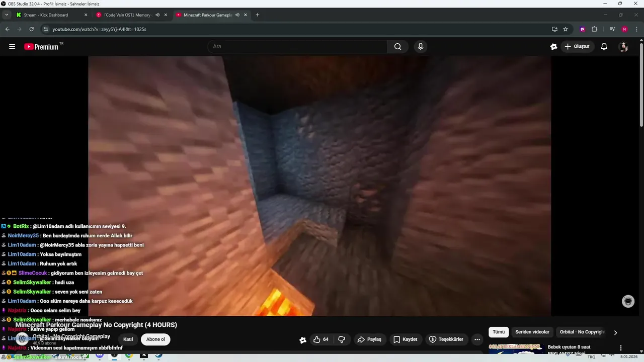Open the Chrome three-dot menu
This screenshot has height=362, width=644.
pyautogui.click(x=637, y=29)
